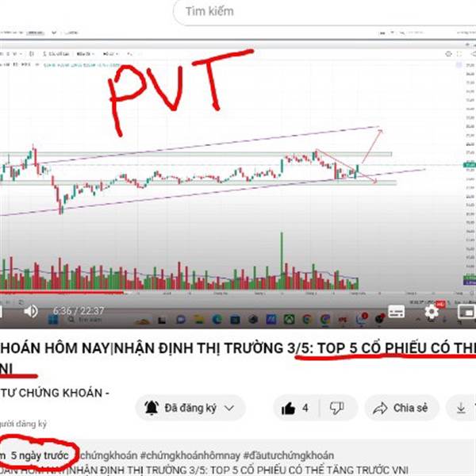This screenshot has width=476, height=476.
Task: Open the #đầutưchứngkhoán hashtag
Action: [289, 455]
